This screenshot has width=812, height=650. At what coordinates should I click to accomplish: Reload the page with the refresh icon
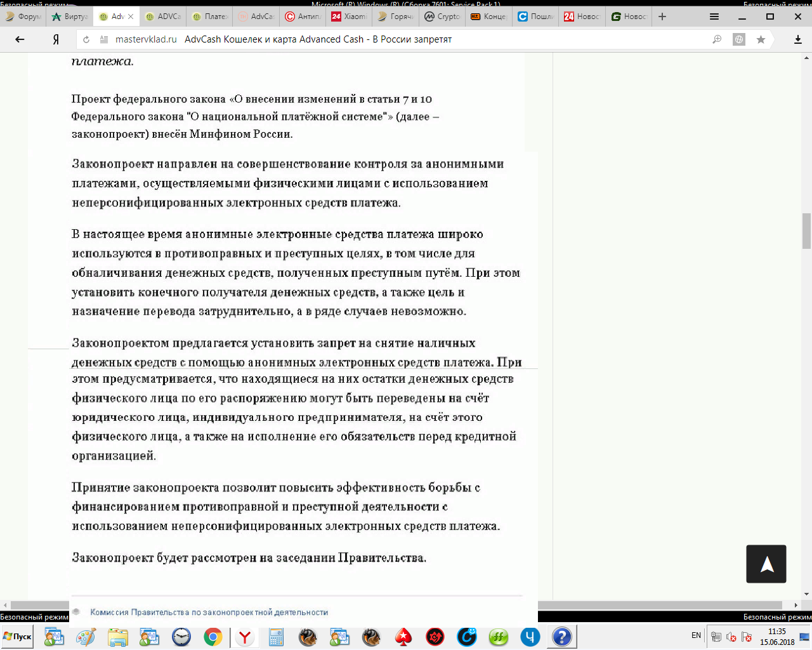click(86, 39)
